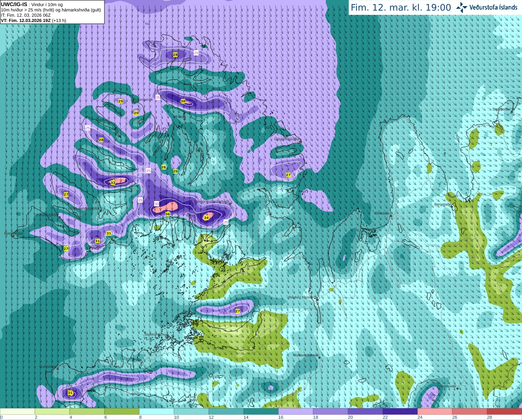
Task: Click the yellow 36 gust marker
Action: coord(168,214)
